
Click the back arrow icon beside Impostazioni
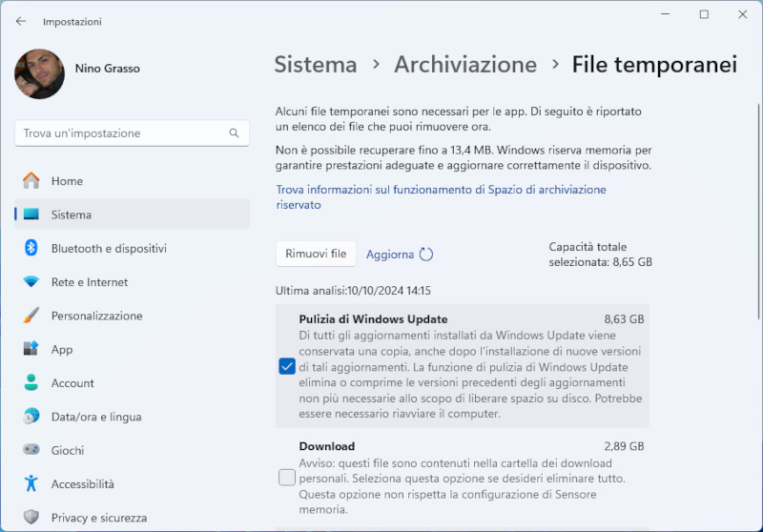pos(20,21)
